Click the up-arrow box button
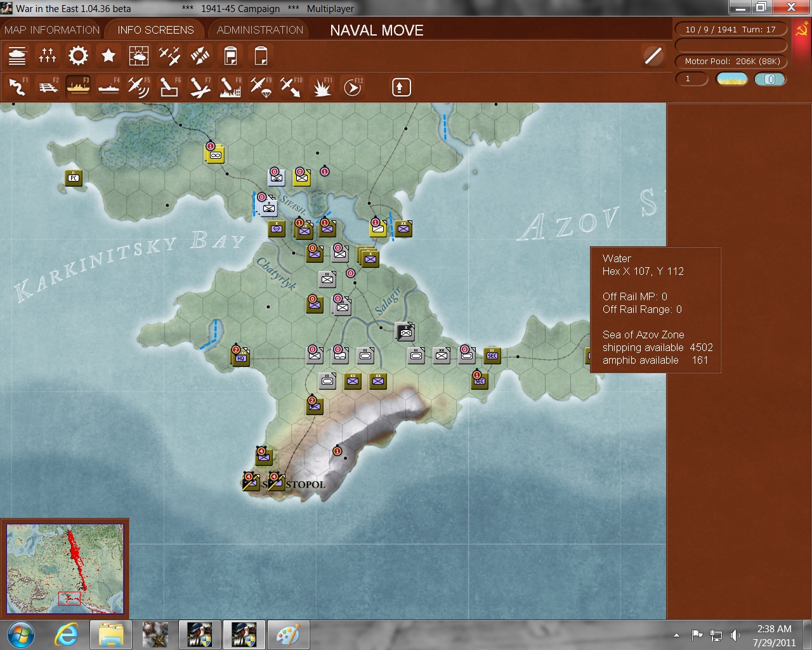 coord(401,87)
